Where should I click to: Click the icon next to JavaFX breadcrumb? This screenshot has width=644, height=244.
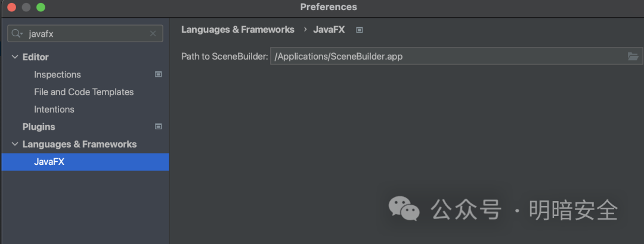click(359, 30)
